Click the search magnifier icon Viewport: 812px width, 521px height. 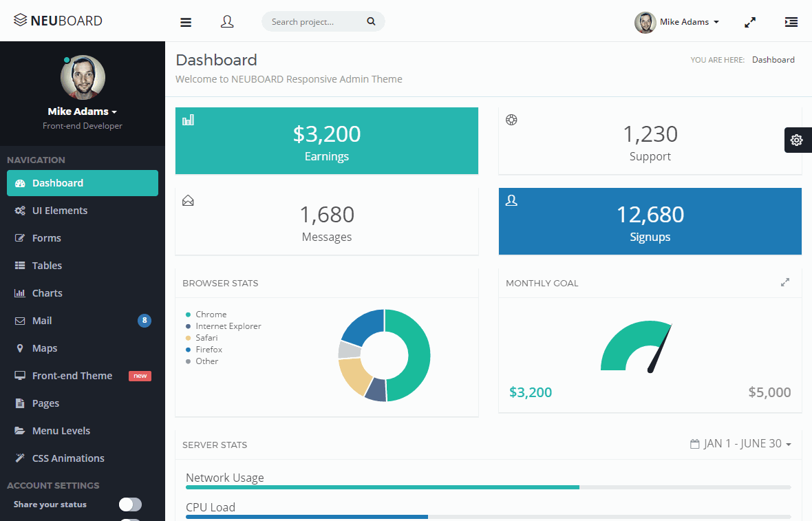tap(371, 21)
